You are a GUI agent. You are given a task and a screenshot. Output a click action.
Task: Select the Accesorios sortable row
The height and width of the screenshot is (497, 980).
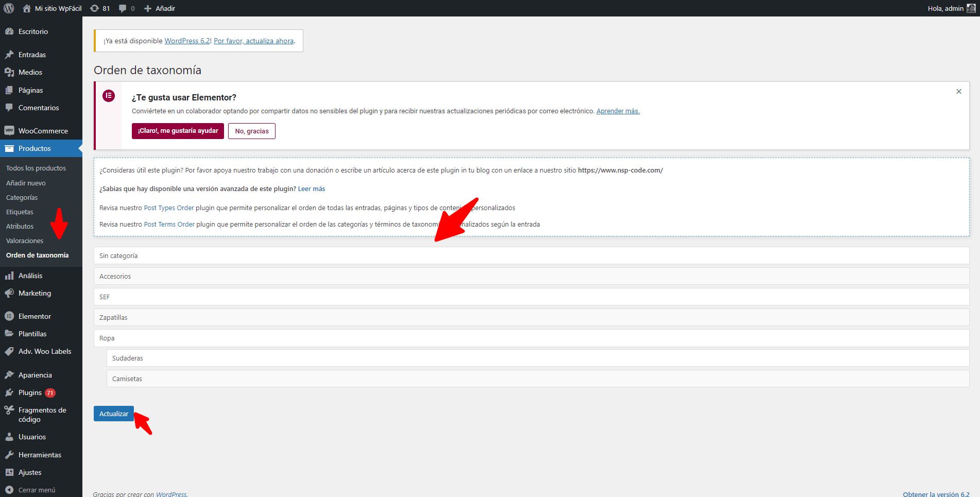pos(531,276)
